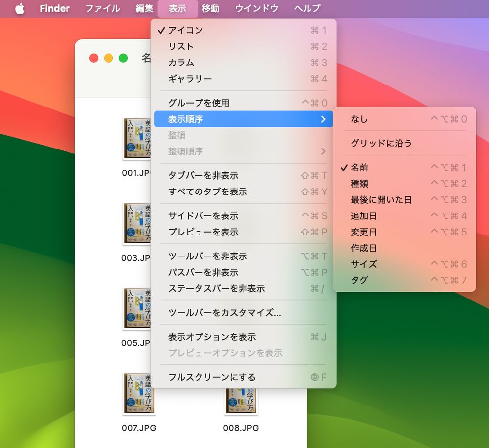Choose すべてのタブを表示
489x448 pixels.
coord(244,192)
